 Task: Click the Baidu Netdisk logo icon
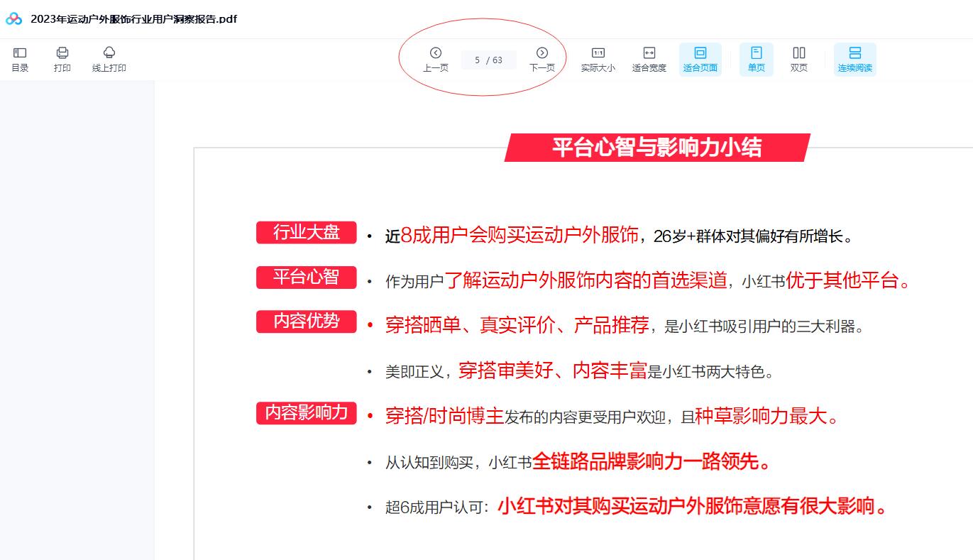13,19
